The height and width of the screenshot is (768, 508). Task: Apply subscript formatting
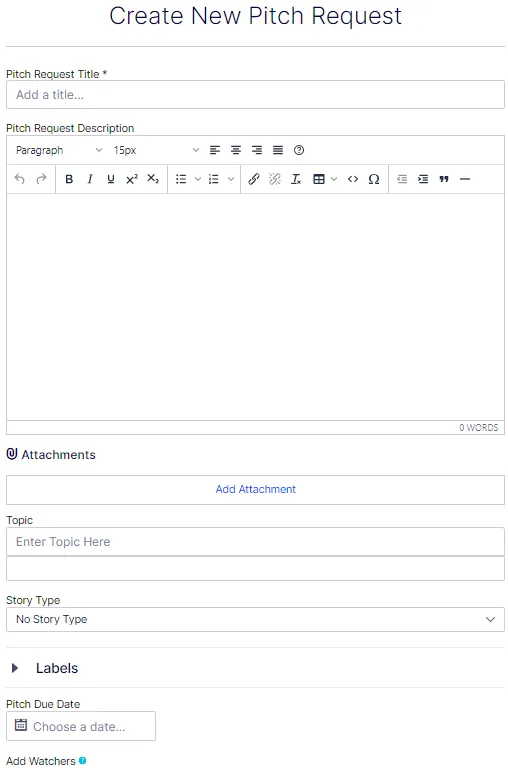(x=153, y=179)
